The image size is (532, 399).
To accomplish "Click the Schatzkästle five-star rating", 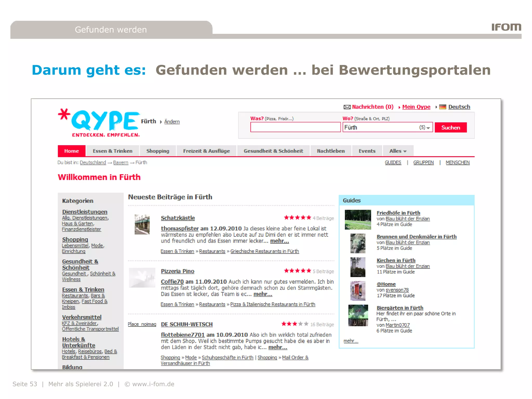I will coord(297,218).
